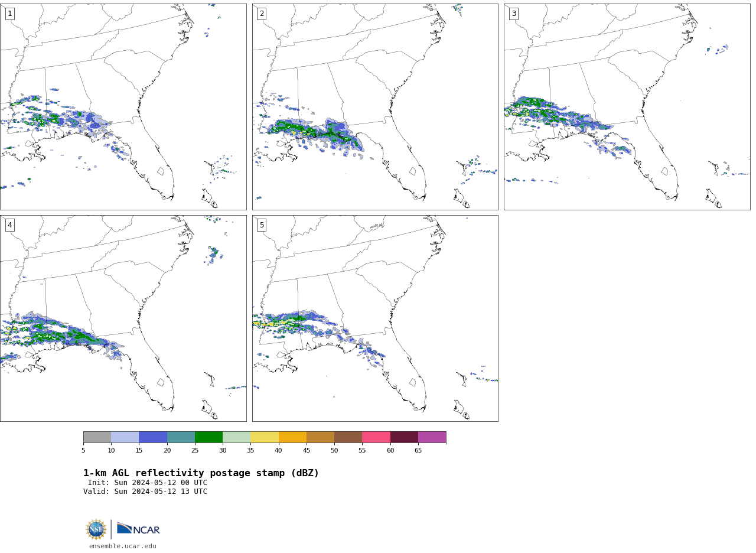Click the panel number 5 label
This screenshot has height=553, width=756.
click(262, 225)
